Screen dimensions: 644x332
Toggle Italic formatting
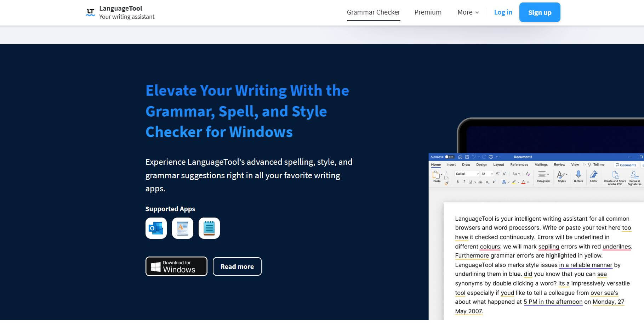(x=464, y=182)
